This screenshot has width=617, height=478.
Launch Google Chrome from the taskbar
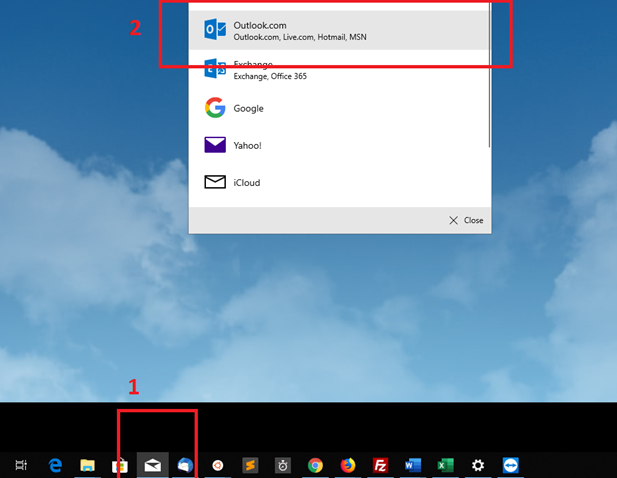coord(315,465)
